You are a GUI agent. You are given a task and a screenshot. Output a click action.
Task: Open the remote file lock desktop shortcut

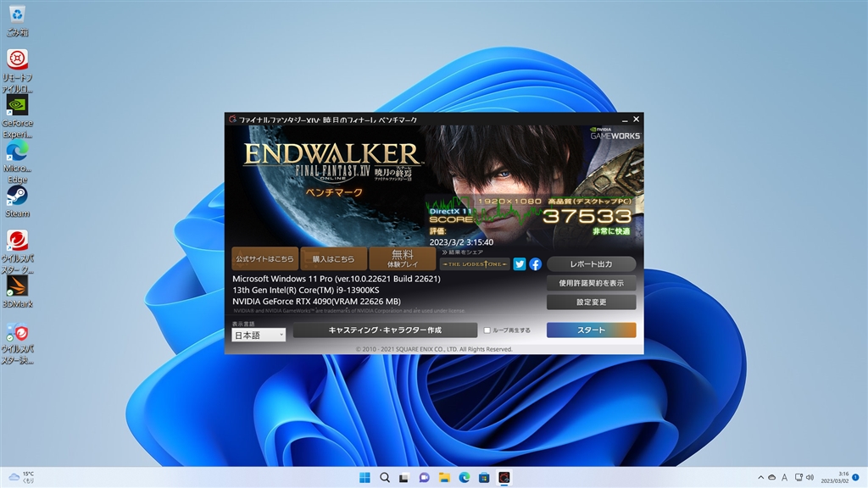click(x=17, y=71)
